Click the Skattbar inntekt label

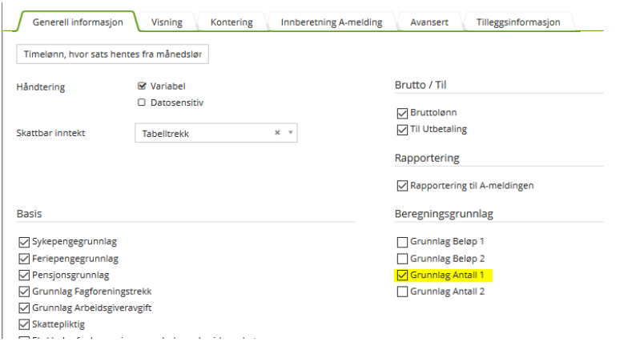tap(50, 133)
